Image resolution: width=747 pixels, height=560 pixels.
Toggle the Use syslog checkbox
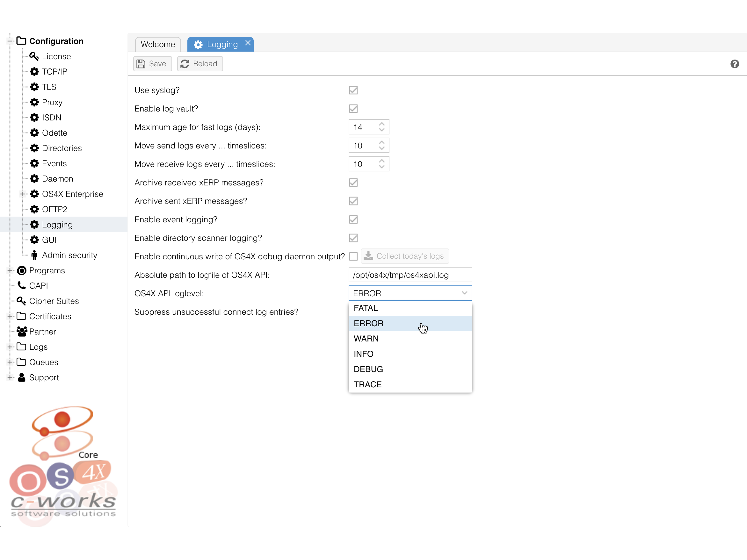353,90
